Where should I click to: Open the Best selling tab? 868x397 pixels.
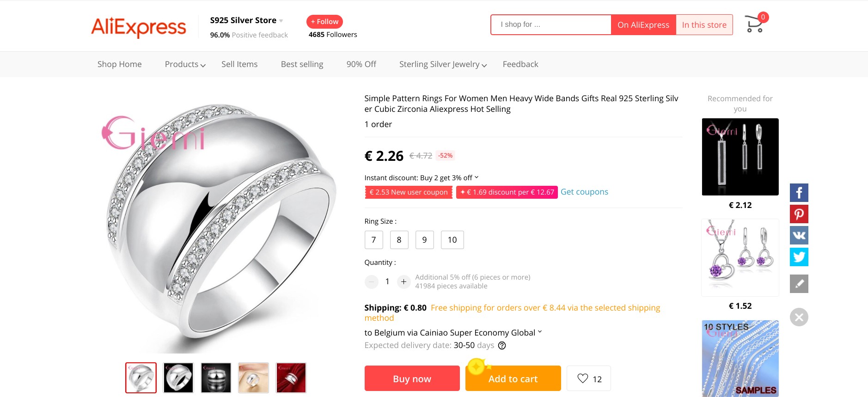tap(302, 64)
